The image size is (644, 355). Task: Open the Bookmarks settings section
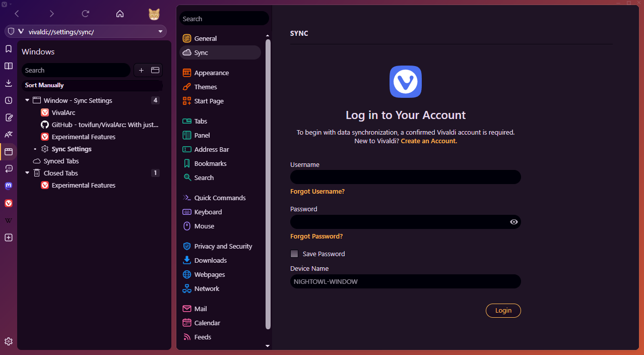(x=220, y=163)
